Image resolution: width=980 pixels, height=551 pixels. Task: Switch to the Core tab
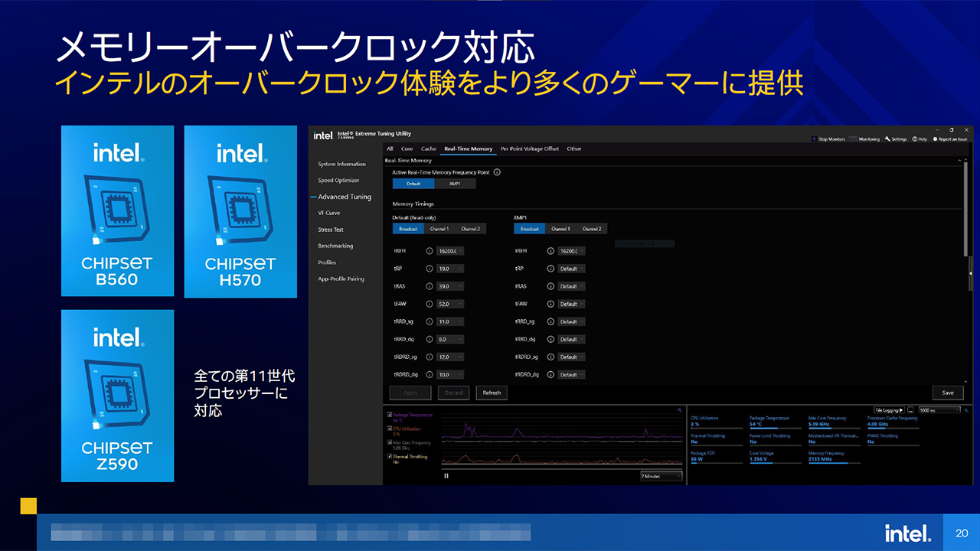(407, 148)
